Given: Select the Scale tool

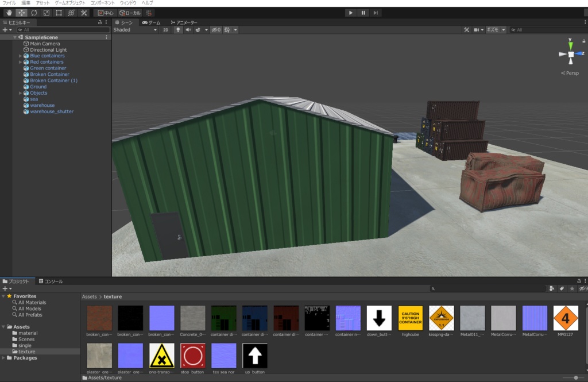Looking at the screenshot, I should coord(46,13).
